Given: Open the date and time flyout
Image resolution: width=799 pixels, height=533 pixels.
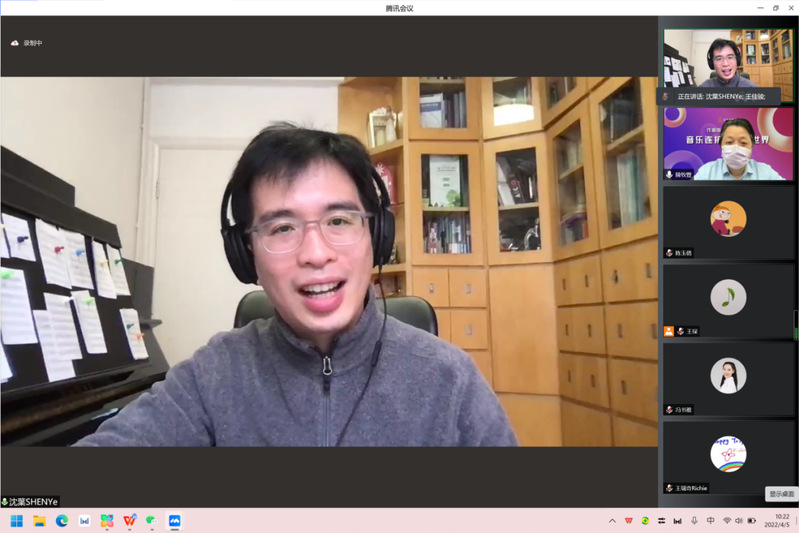Looking at the screenshot, I should 776,521.
